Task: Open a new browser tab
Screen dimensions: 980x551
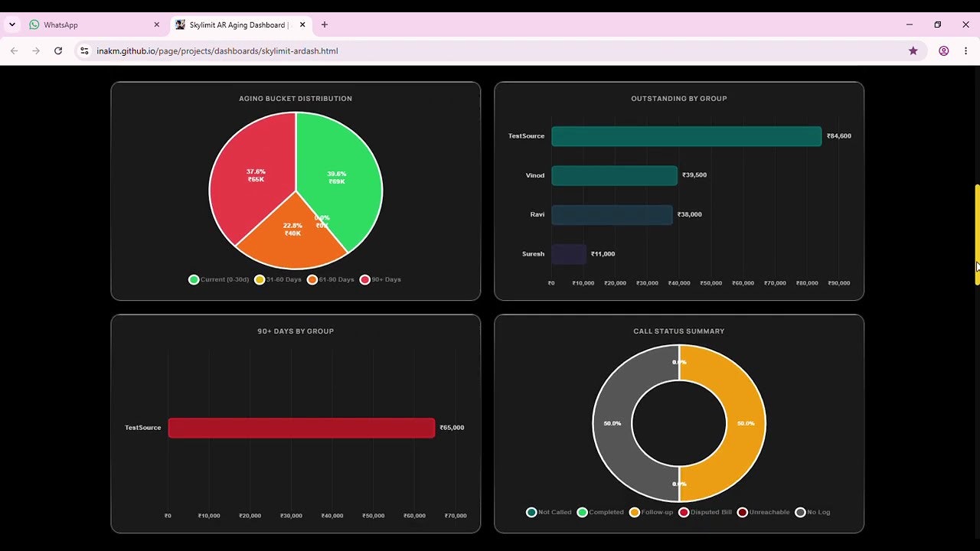Action: coord(325,24)
